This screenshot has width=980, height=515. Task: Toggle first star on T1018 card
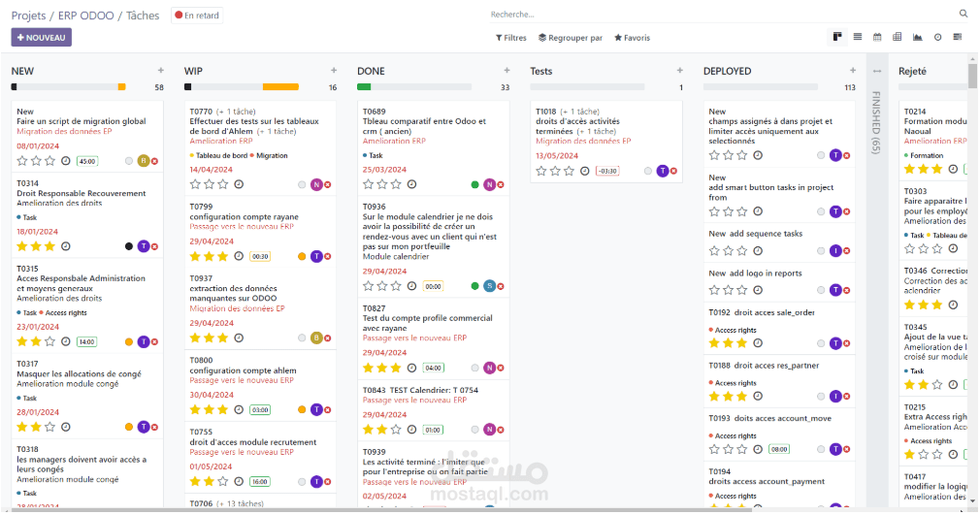click(541, 171)
